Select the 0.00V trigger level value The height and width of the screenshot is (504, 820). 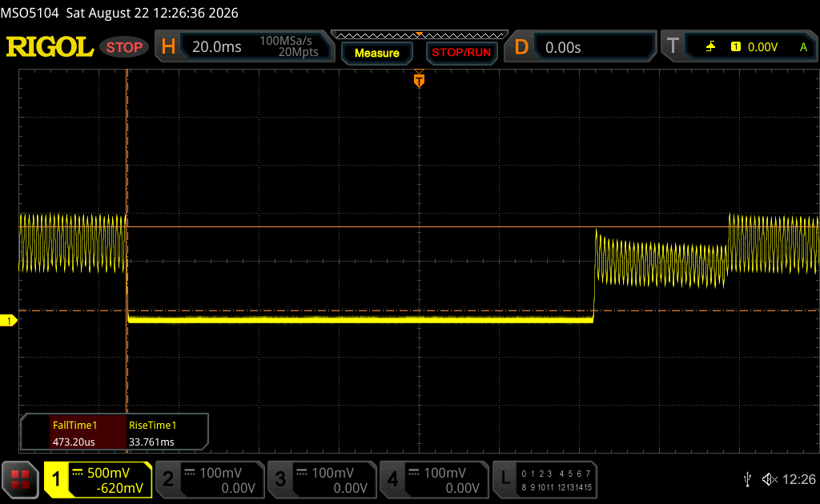click(x=762, y=47)
